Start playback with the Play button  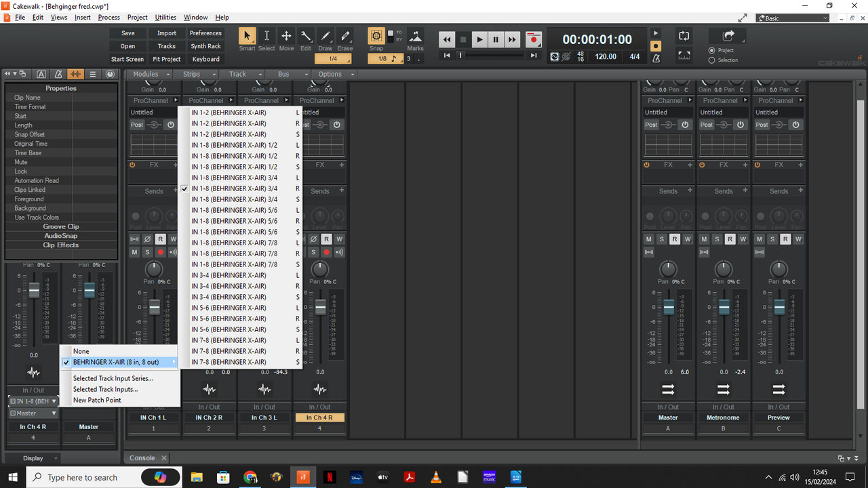click(x=479, y=39)
